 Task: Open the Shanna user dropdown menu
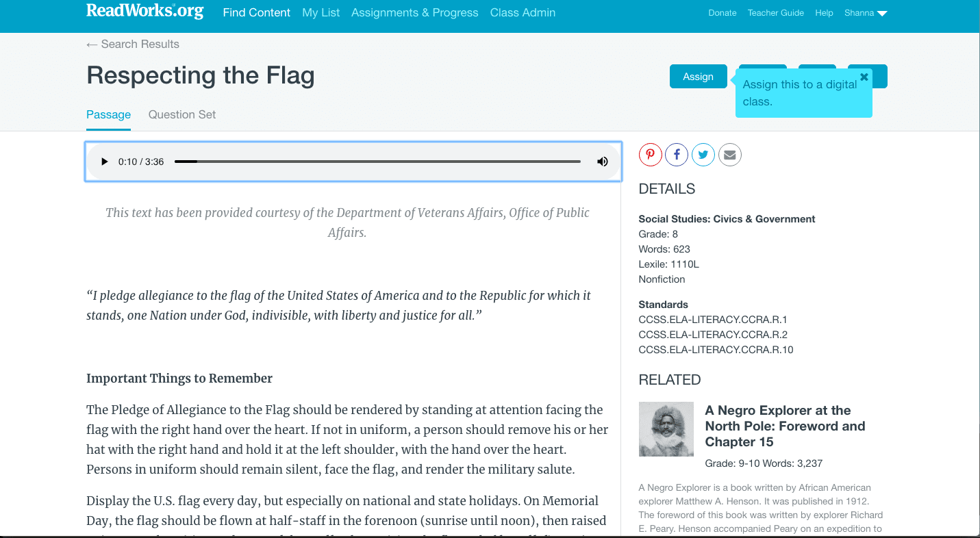pyautogui.click(x=866, y=13)
